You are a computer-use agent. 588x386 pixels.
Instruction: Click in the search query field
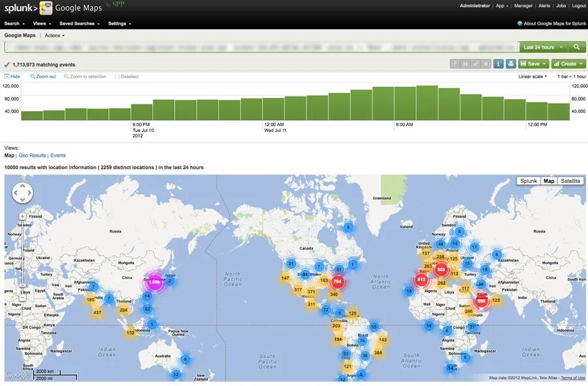pos(261,47)
